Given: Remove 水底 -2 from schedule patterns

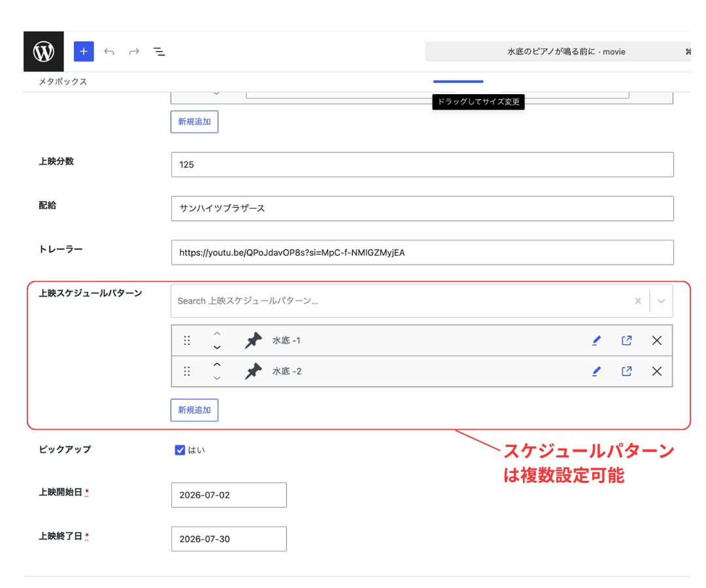Looking at the screenshot, I should (x=657, y=371).
